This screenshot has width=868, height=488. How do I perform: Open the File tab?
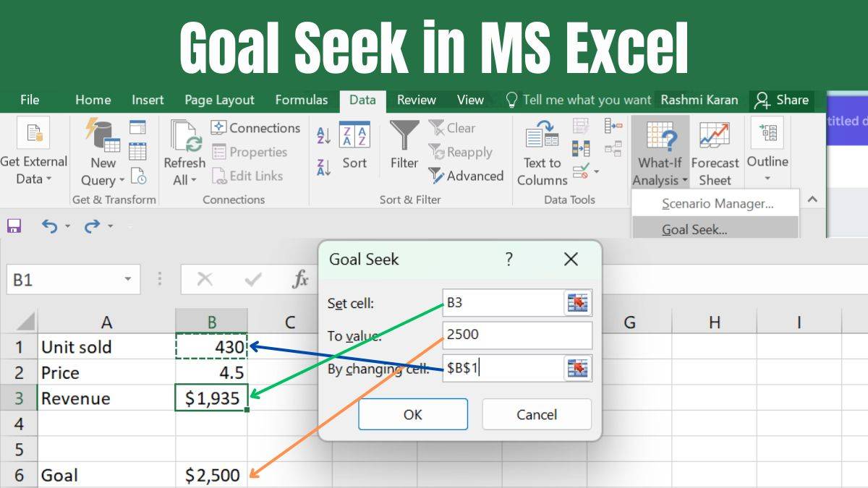tap(30, 100)
